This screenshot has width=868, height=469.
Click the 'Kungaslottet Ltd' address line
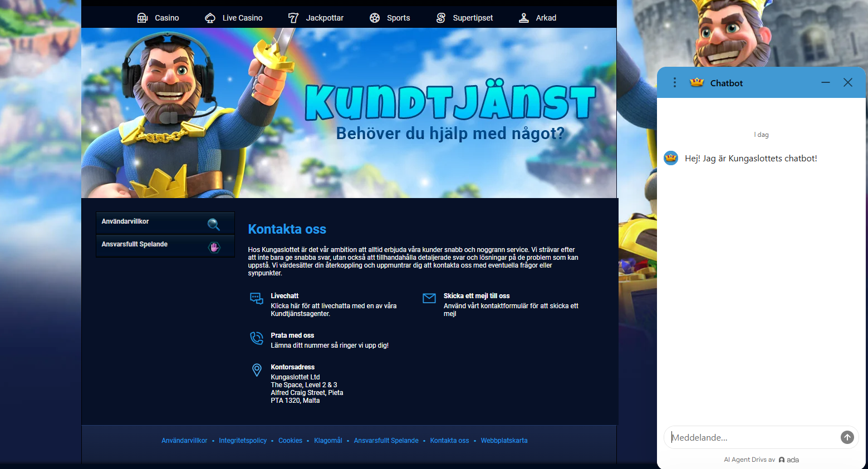pos(295,377)
